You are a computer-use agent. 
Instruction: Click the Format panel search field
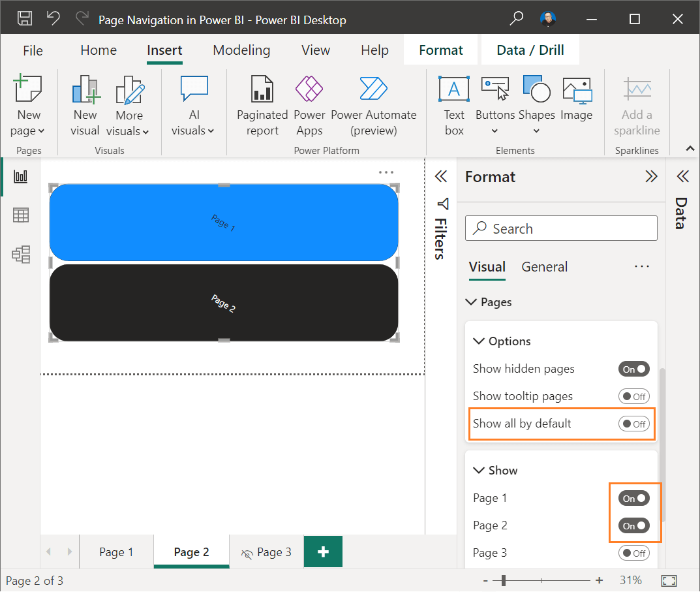click(561, 228)
